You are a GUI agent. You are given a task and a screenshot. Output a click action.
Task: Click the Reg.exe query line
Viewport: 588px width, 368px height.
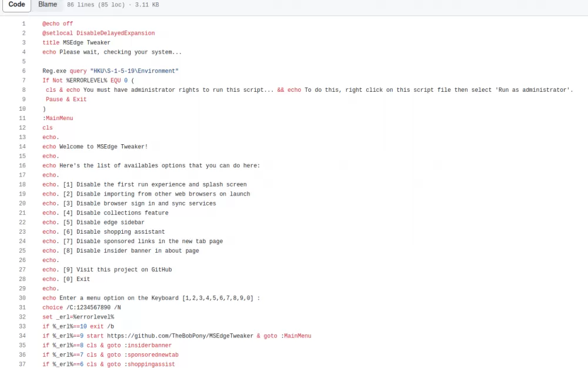pos(111,71)
